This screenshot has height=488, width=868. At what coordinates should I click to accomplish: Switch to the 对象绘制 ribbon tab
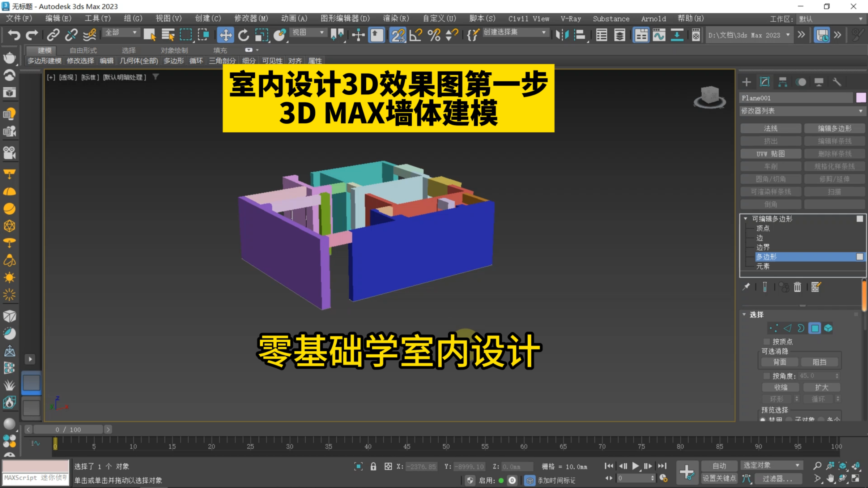click(x=174, y=50)
